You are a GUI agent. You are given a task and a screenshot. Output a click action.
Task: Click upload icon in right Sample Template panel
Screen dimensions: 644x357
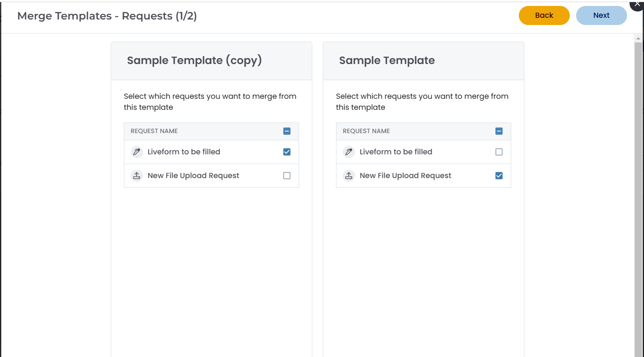(x=349, y=176)
